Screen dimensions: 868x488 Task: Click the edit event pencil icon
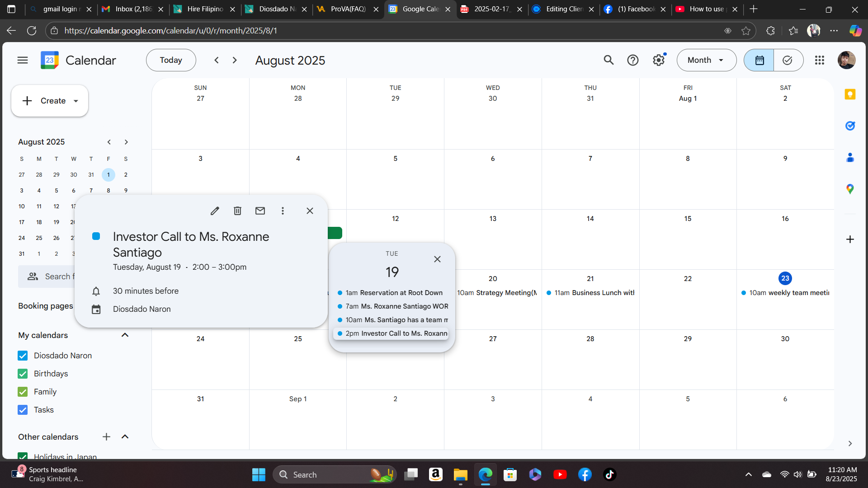point(215,211)
